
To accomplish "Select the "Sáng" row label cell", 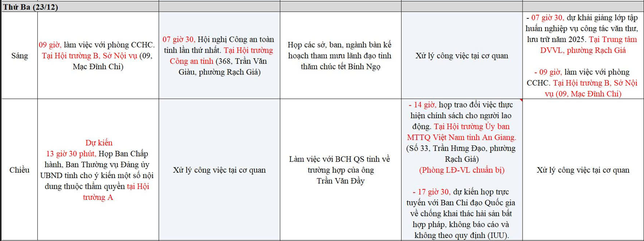I will [x=19, y=56].
